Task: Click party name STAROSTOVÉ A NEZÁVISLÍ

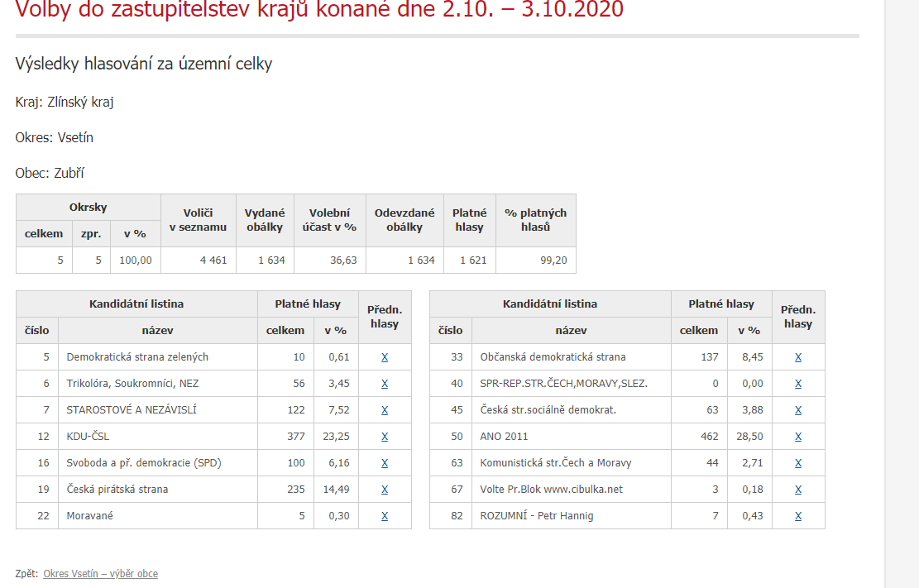Action: tap(132, 410)
